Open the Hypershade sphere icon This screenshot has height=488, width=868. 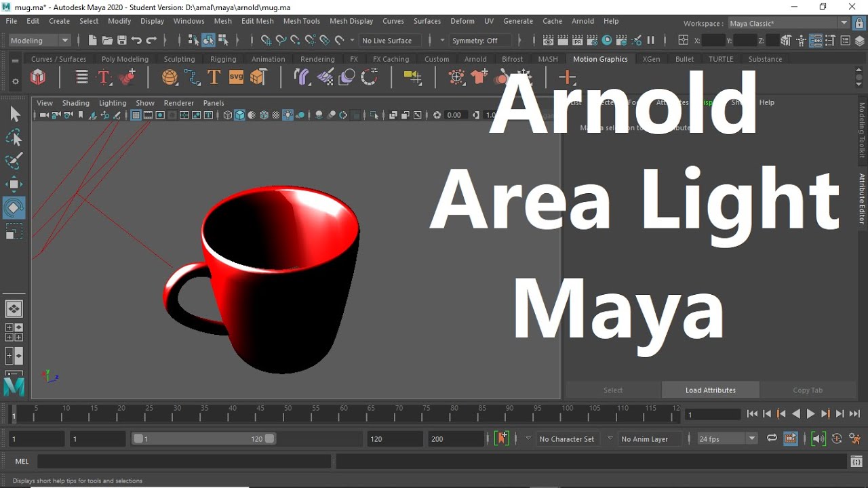[x=607, y=40]
